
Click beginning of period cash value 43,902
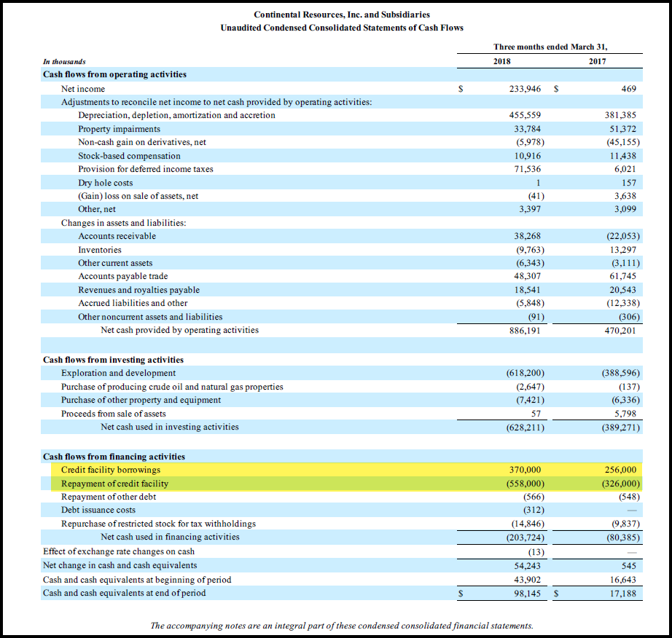coord(528,580)
